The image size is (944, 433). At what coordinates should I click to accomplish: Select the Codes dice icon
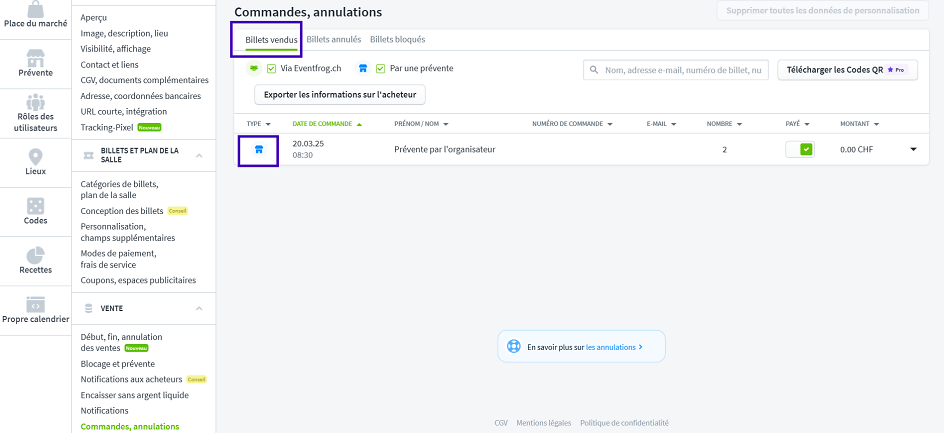[35, 205]
